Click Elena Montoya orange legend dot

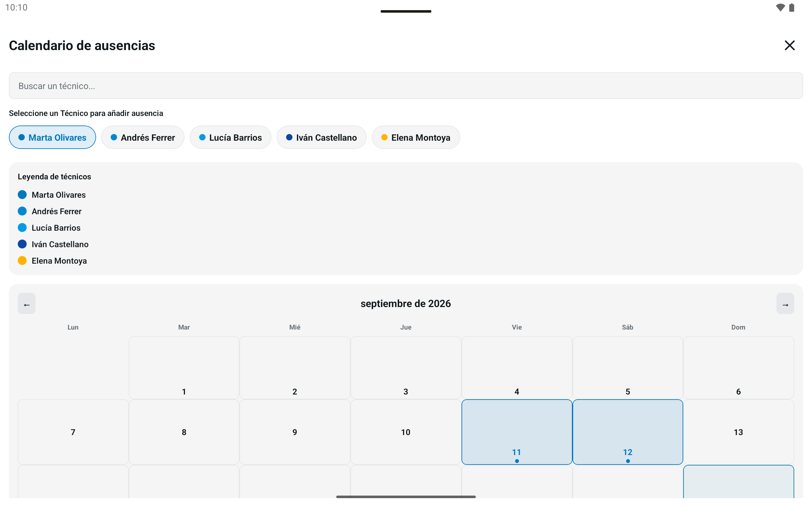(22, 260)
